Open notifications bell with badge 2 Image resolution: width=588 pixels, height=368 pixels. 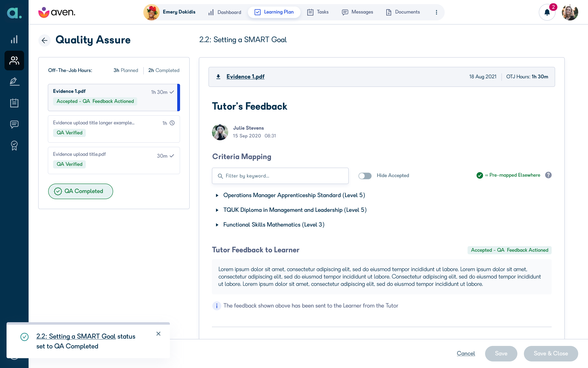pos(547,12)
